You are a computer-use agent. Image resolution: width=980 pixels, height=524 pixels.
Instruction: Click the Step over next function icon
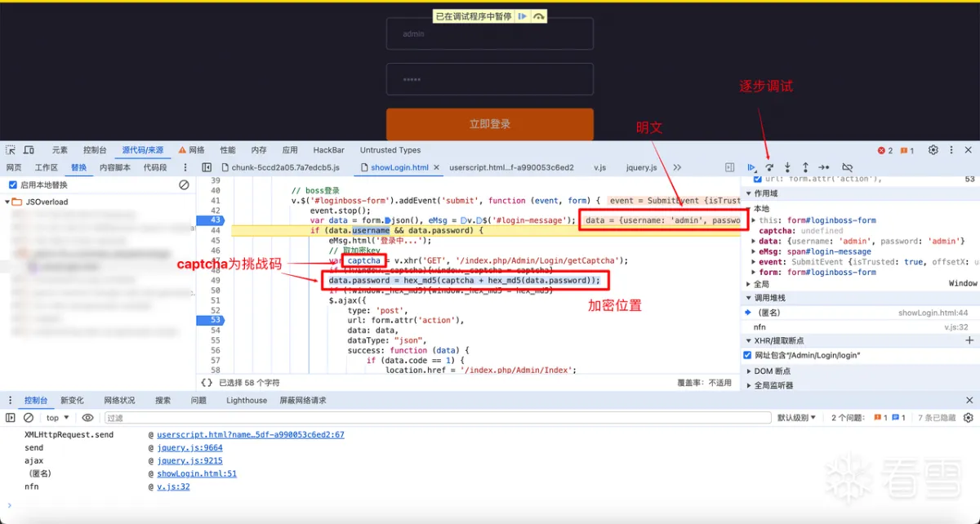coord(769,167)
